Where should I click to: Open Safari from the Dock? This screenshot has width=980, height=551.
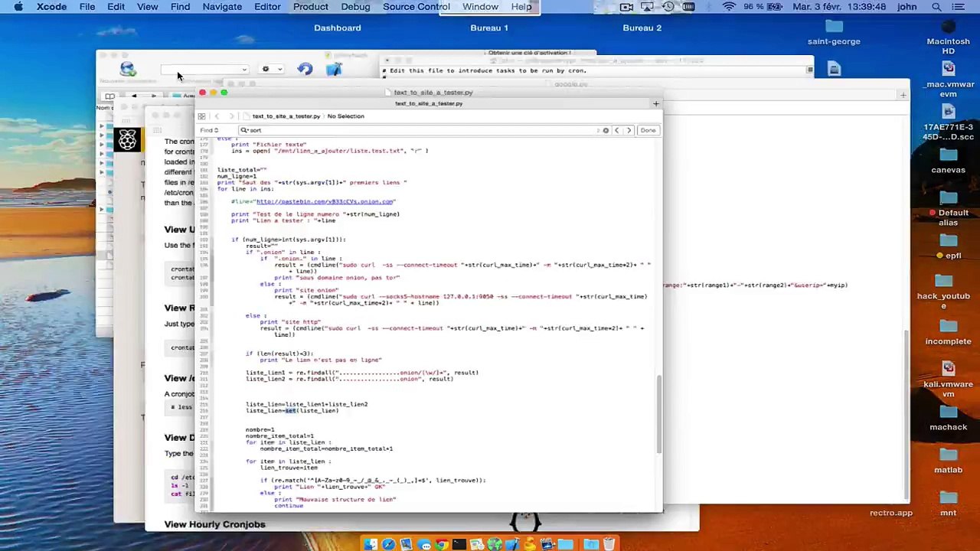pos(388,544)
